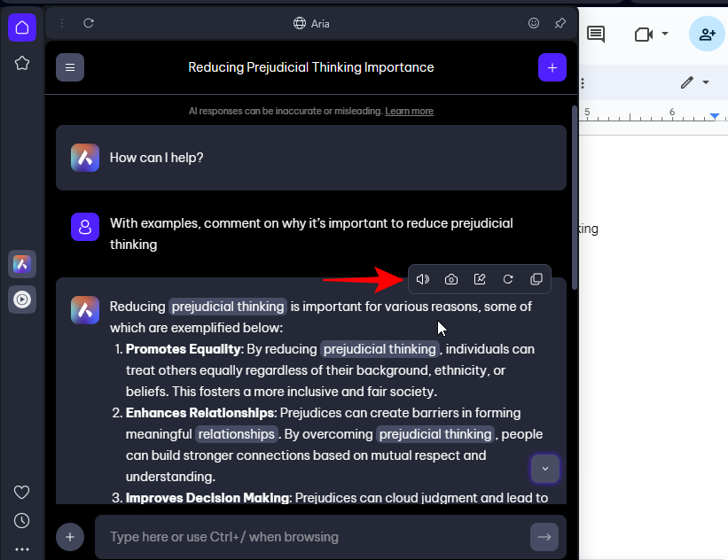Start a new chat with plus button
This screenshot has width=728, height=560.
[x=552, y=67]
